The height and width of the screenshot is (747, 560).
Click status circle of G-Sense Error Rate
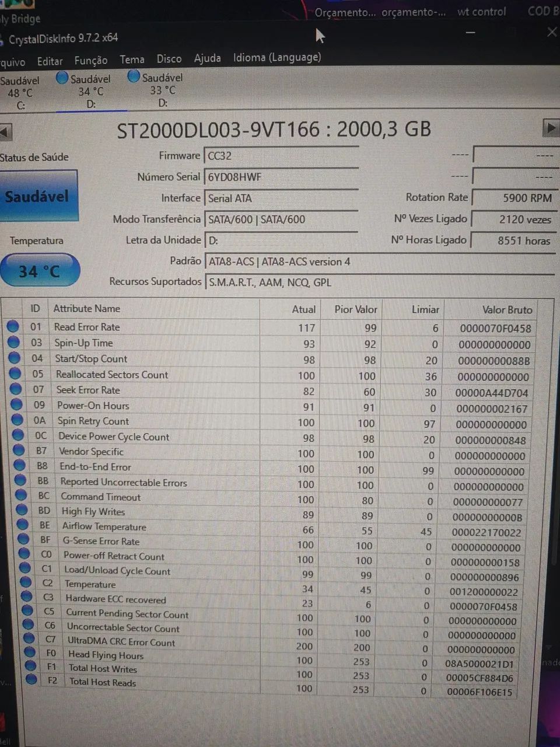(x=23, y=539)
